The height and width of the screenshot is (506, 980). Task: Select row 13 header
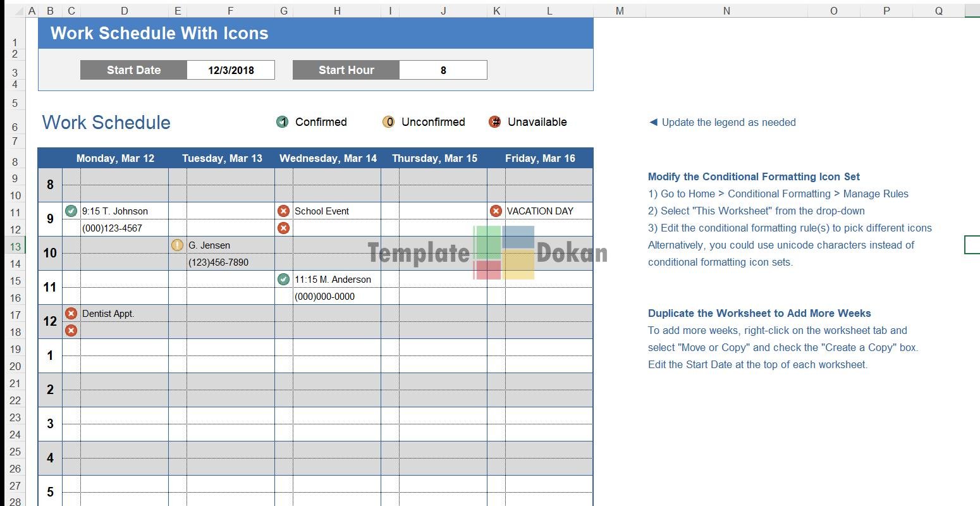[x=15, y=247]
